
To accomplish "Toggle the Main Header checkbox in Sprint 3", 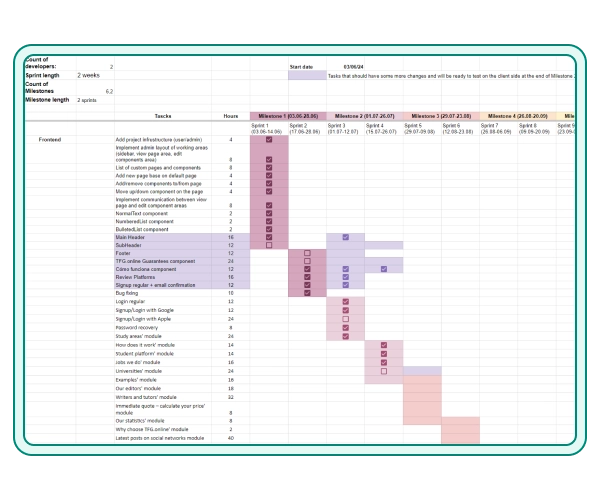I will point(345,237).
